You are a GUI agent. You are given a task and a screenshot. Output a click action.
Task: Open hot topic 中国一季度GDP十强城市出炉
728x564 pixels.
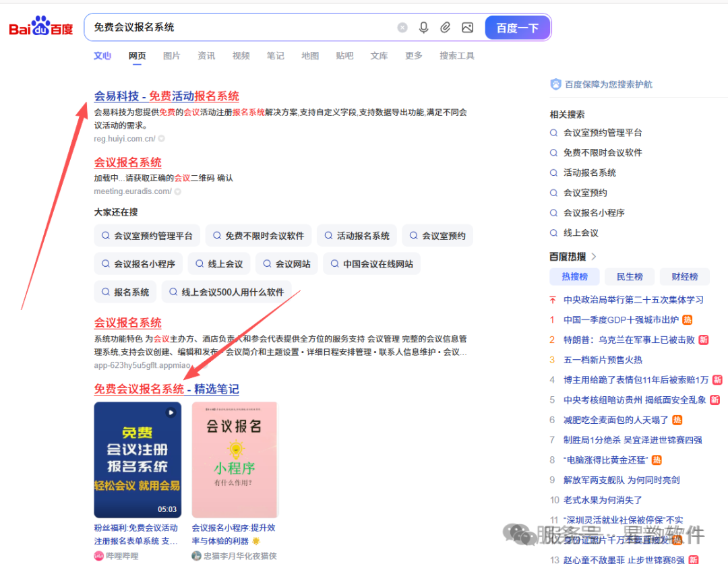coord(621,320)
